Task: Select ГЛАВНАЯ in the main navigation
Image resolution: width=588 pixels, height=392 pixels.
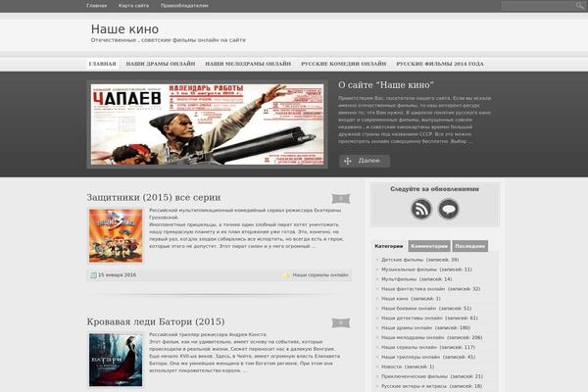Action: (102, 64)
